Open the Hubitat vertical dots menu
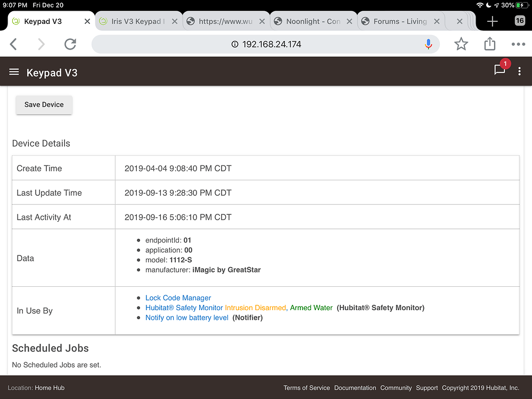Screen dimensions: 532x399 [520, 72]
